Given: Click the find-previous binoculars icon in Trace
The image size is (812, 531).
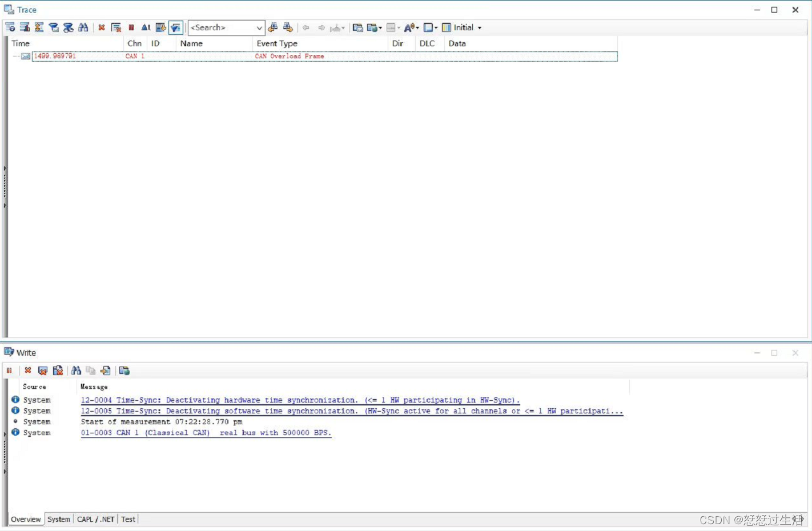Looking at the screenshot, I should tap(273, 27).
